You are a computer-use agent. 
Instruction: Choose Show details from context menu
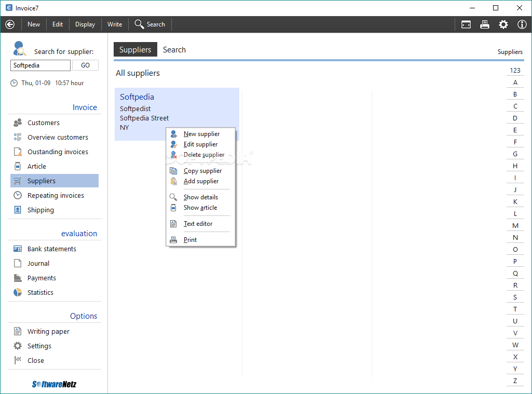[201, 197]
